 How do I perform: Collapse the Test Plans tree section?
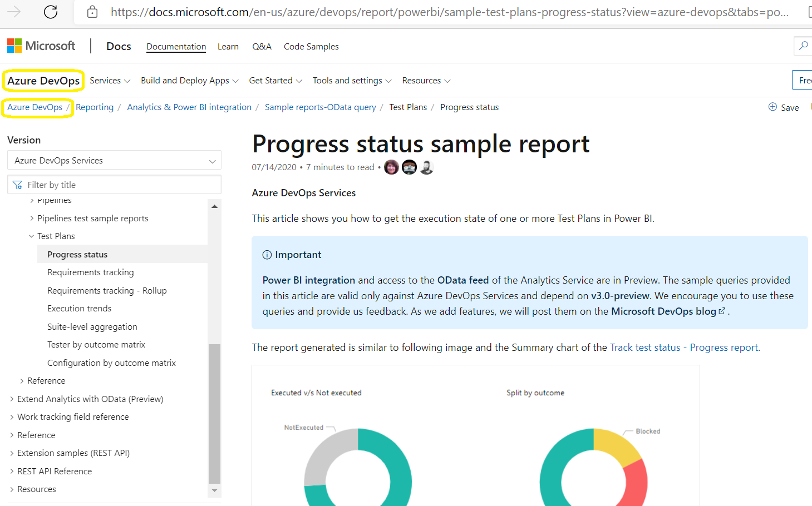click(31, 236)
